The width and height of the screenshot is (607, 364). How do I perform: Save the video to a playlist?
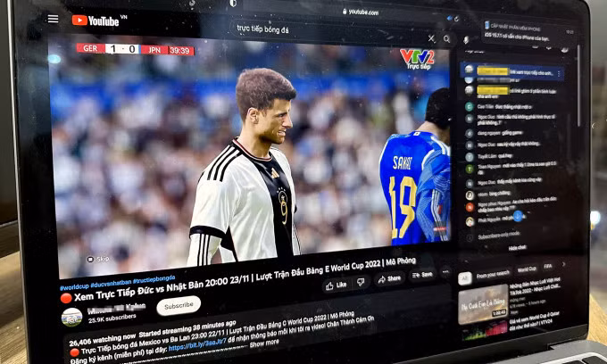422,275
